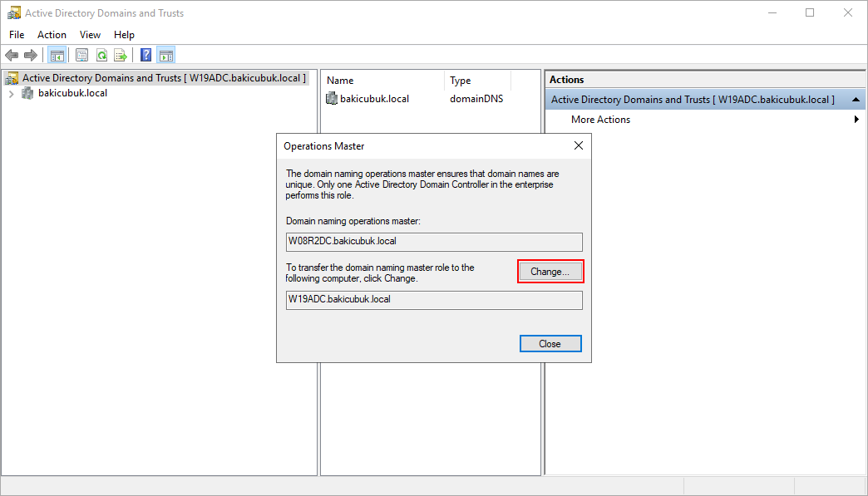Select Active Directory Domains and Trusts root node
This screenshot has width=868, height=496.
[164, 78]
